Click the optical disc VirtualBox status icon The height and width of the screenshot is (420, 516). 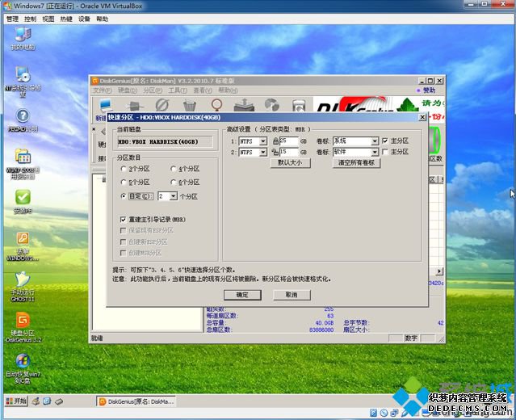pyautogui.click(x=384, y=413)
